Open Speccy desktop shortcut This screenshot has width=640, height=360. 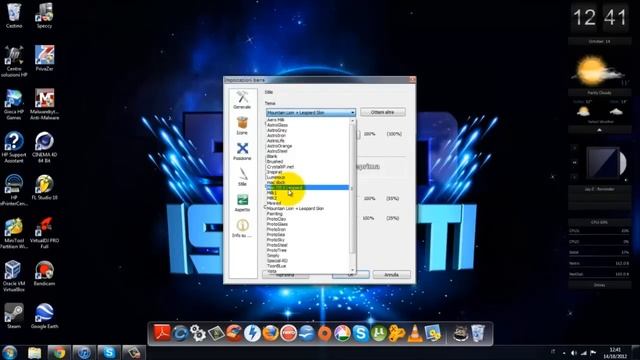44,16
